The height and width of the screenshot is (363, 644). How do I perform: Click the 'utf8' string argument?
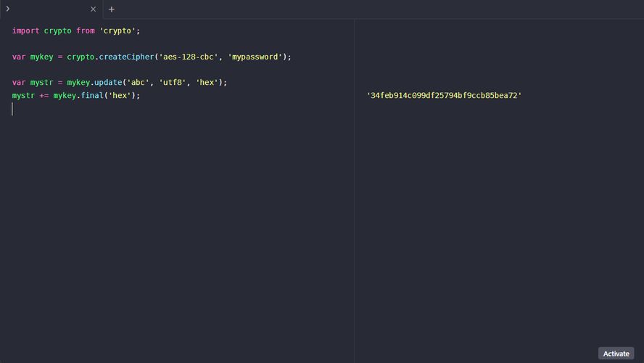[x=173, y=83]
